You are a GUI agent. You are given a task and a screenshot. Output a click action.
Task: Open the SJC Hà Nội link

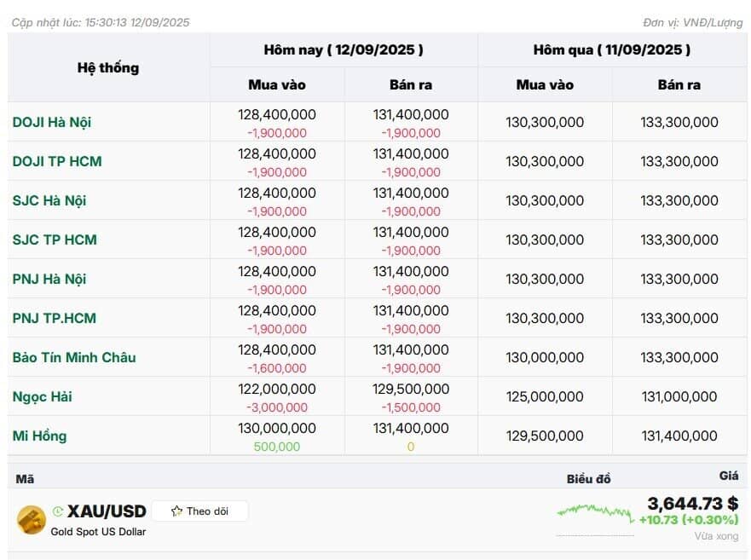tap(49, 200)
